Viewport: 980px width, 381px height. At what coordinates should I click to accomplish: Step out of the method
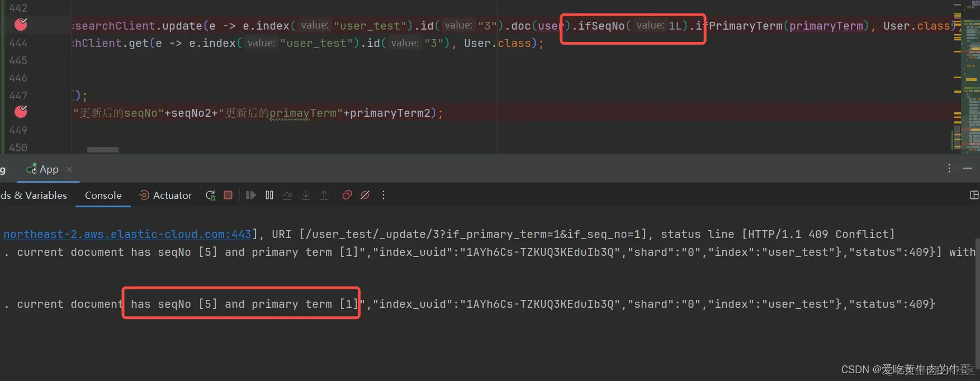pos(324,195)
